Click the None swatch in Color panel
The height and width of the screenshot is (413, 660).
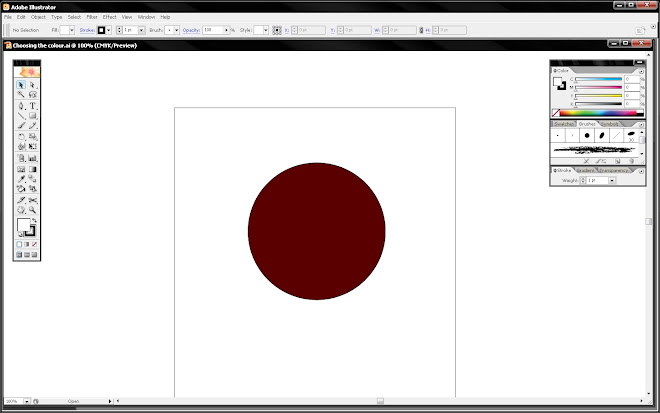[x=556, y=113]
